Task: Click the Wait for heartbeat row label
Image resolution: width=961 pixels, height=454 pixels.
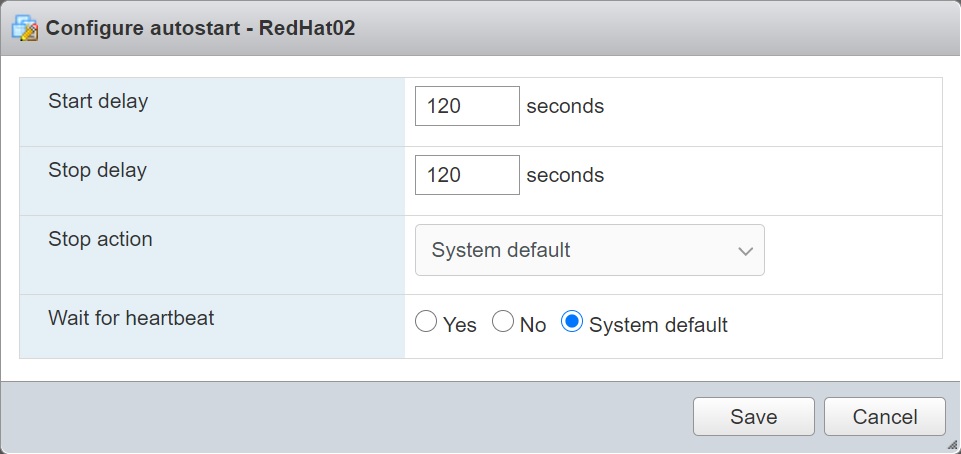Action: coord(131,318)
